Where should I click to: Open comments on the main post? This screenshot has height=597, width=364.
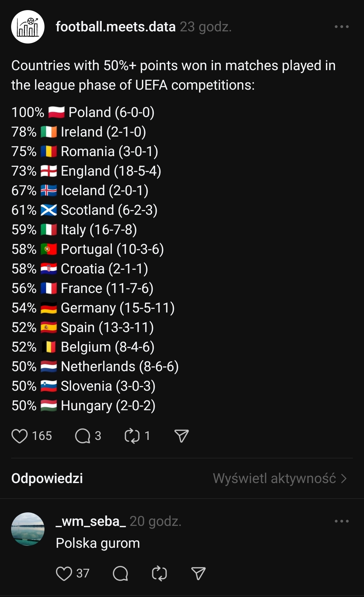(x=83, y=436)
